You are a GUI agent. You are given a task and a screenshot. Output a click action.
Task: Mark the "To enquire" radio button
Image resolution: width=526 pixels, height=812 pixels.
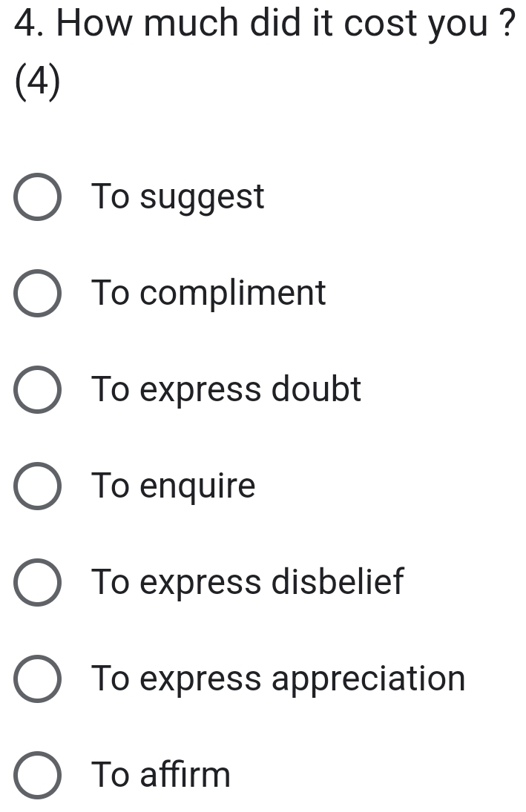pyautogui.click(x=37, y=487)
